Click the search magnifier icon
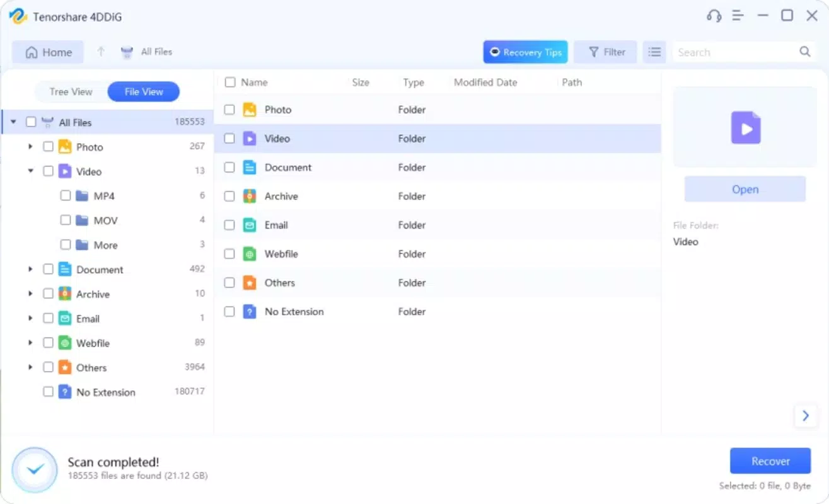 [804, 52]
